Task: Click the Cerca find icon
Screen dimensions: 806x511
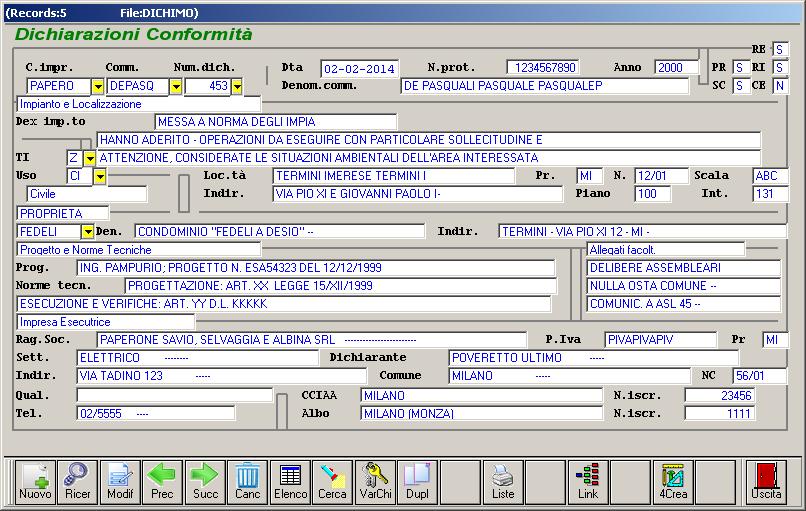Action: click(x=333, y=481)
